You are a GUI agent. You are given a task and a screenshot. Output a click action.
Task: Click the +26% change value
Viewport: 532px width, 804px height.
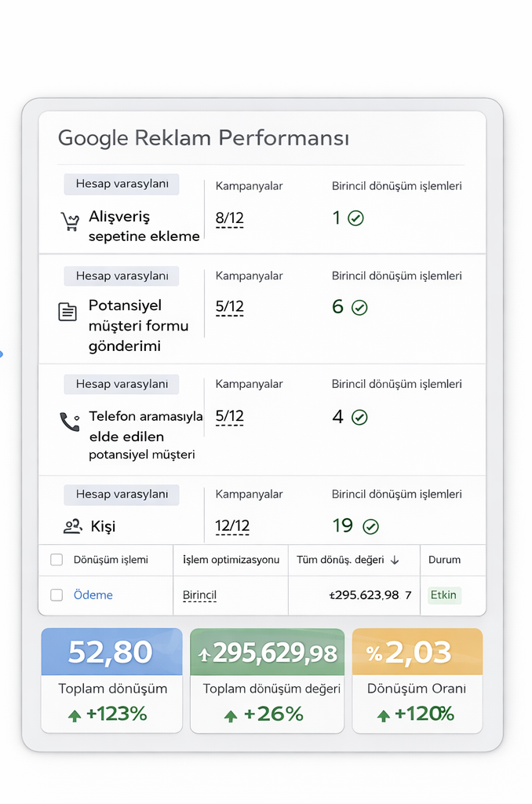point(273,714)
